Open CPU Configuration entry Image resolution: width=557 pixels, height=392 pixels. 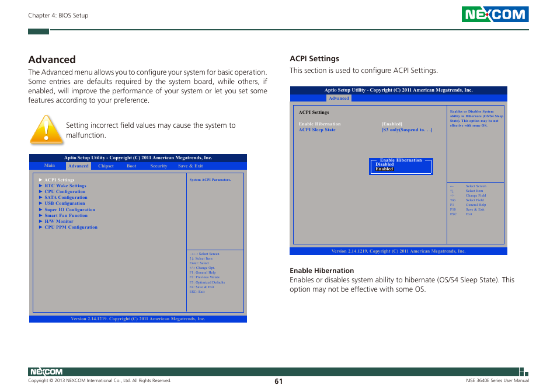pyautogui.click(x=65, y=191)
